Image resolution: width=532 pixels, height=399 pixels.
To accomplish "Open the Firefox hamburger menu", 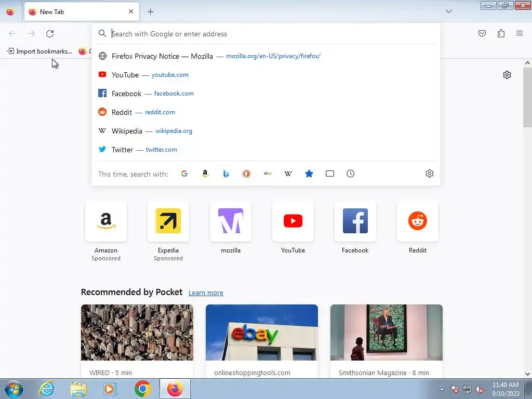I will (x=520, y=33).
